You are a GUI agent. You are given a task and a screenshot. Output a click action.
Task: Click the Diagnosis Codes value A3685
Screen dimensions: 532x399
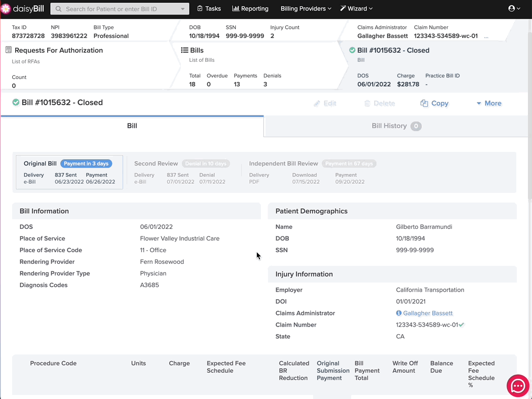(x=149, y=285)
